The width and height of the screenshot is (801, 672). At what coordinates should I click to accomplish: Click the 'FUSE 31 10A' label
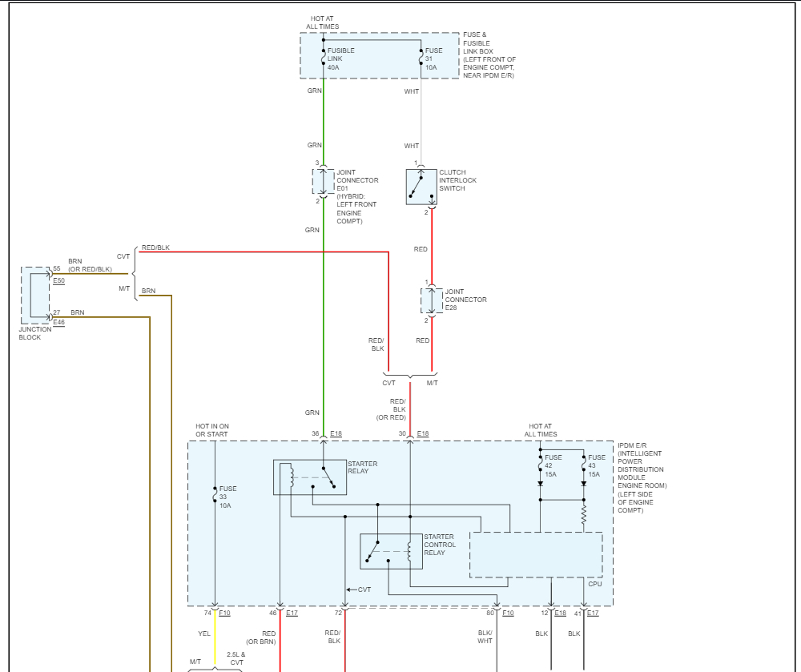[x=433, y=58]
